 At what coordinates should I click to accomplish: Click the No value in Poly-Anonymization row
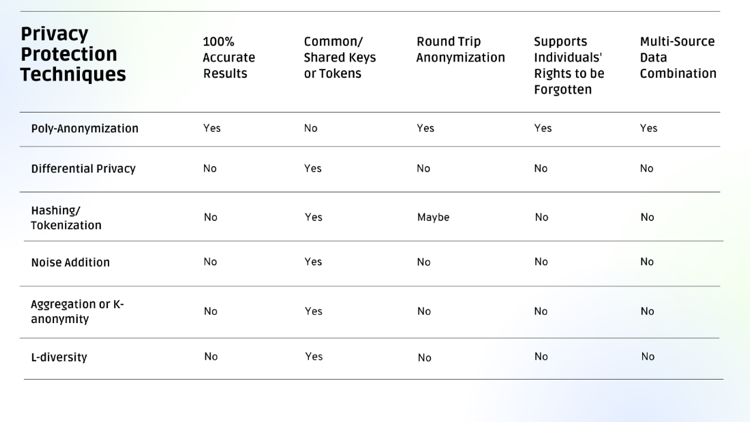point(311,129)
